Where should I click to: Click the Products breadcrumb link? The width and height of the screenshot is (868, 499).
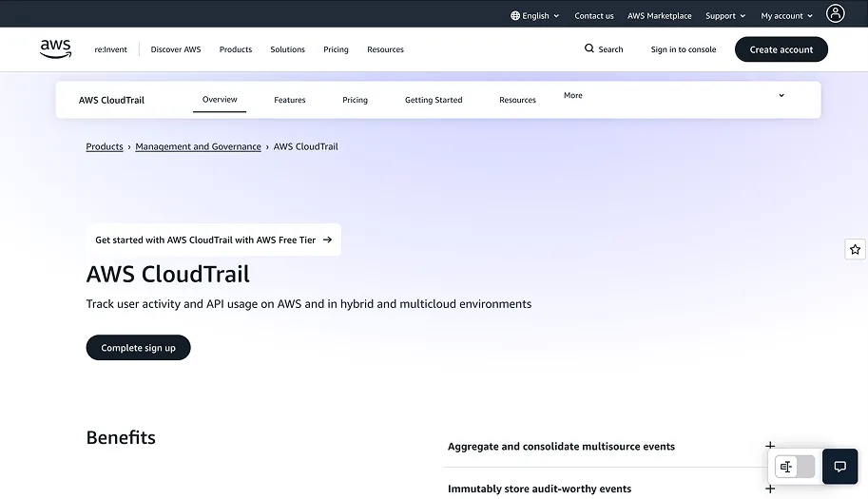104,146
